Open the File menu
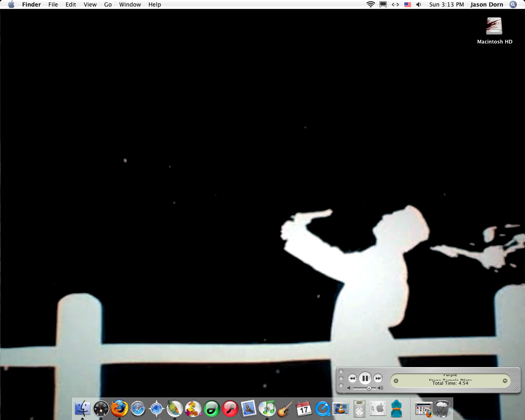The image size is (525, 420). 53,5
